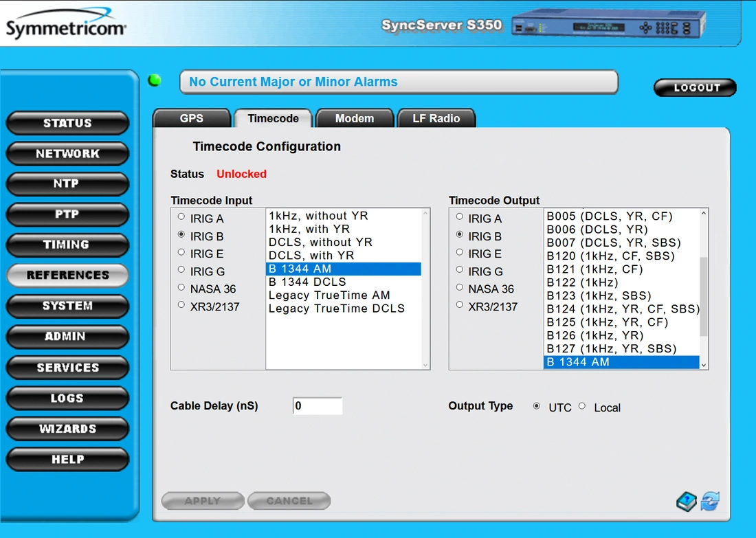The height and width of the screenshot is (538, 756).
Task: Select 'B126 (1kHz, YR)' output format
Action: [x=621, y=335]
